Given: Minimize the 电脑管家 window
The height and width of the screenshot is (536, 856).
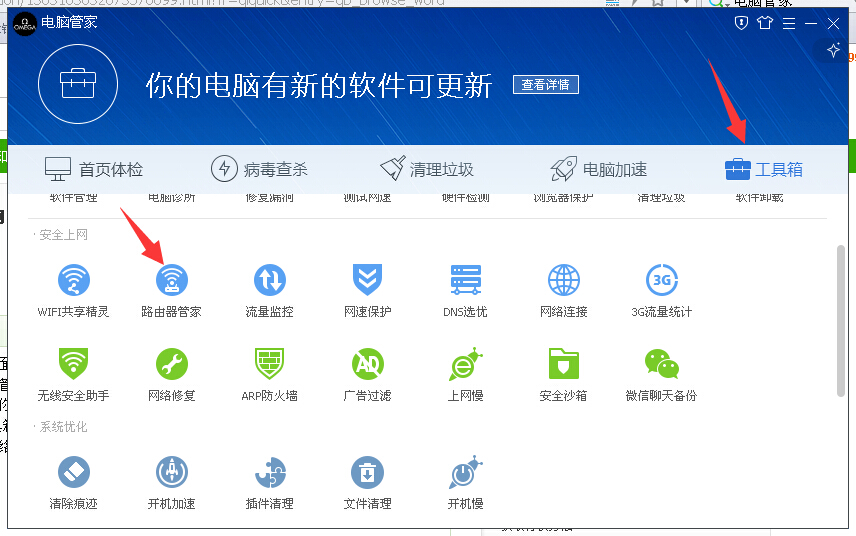Looking at the screenshot, I should tap(811, 23).
